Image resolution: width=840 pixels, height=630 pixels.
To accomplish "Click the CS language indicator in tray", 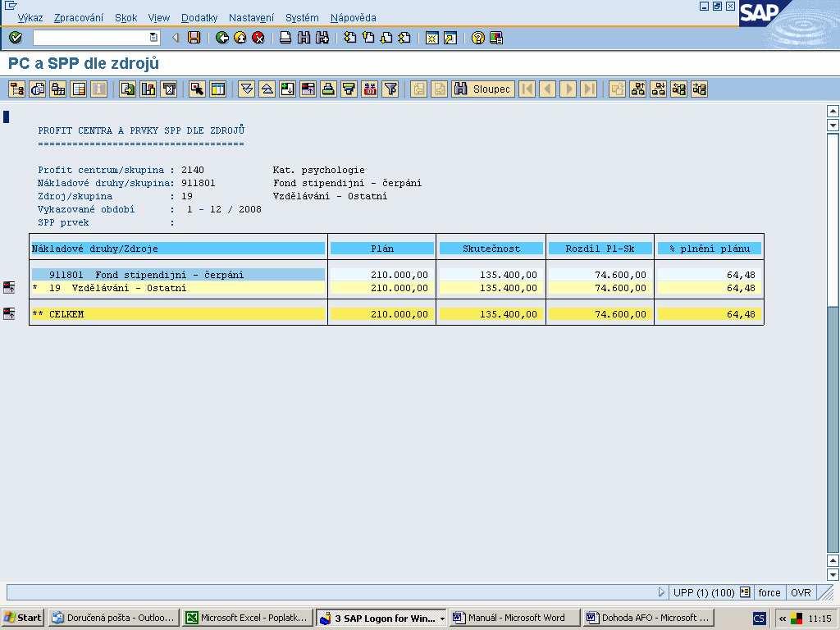I will 759,619.
